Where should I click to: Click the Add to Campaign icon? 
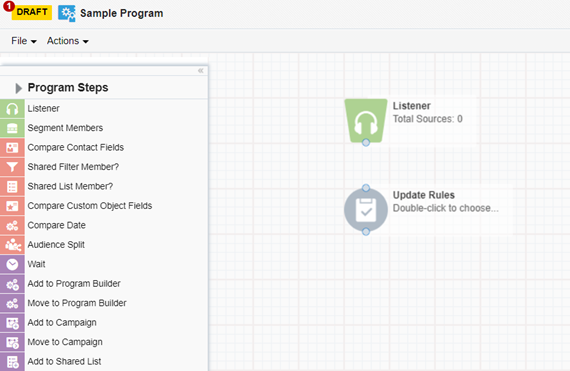point(12,323)
